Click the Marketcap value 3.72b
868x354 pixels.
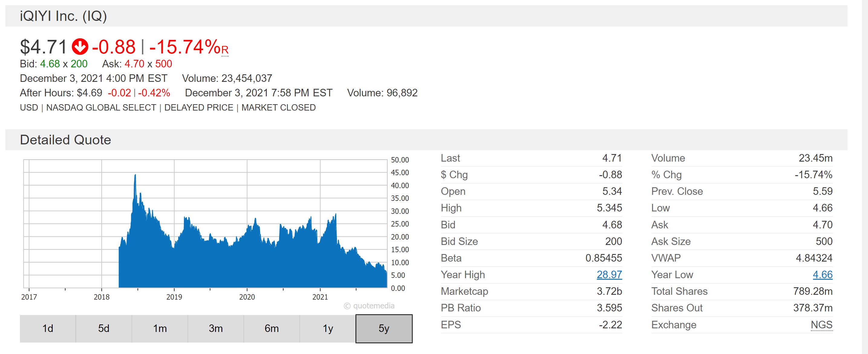609,291
